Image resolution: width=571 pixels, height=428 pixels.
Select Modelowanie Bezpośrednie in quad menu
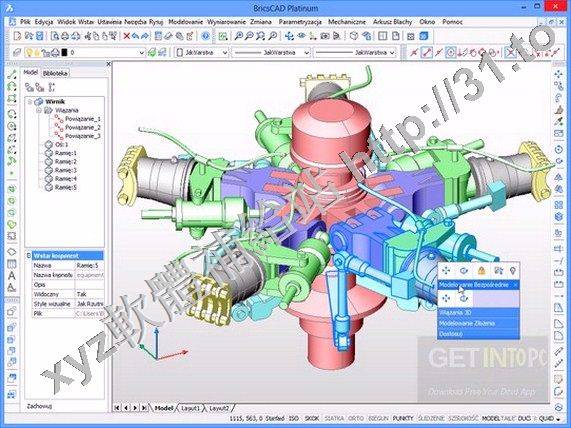[478, 284]
